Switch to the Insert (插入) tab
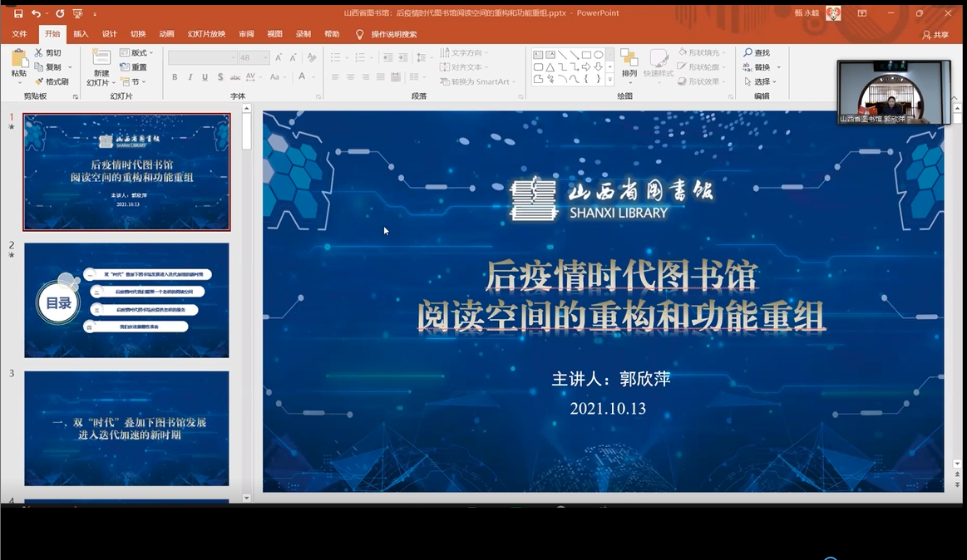The image size is (967, 560). pos(81,34)
